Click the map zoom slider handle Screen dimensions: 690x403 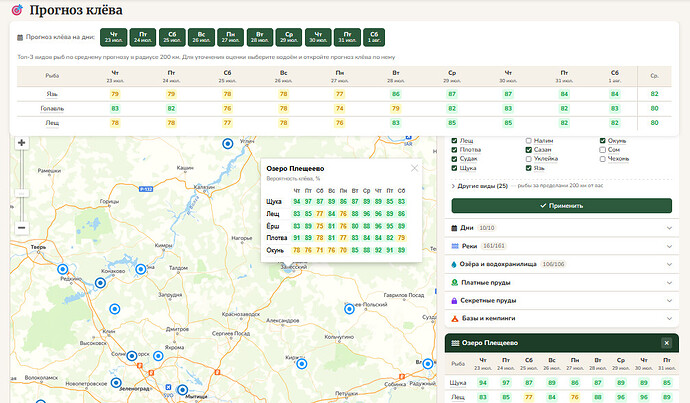(x=21, y=193)
